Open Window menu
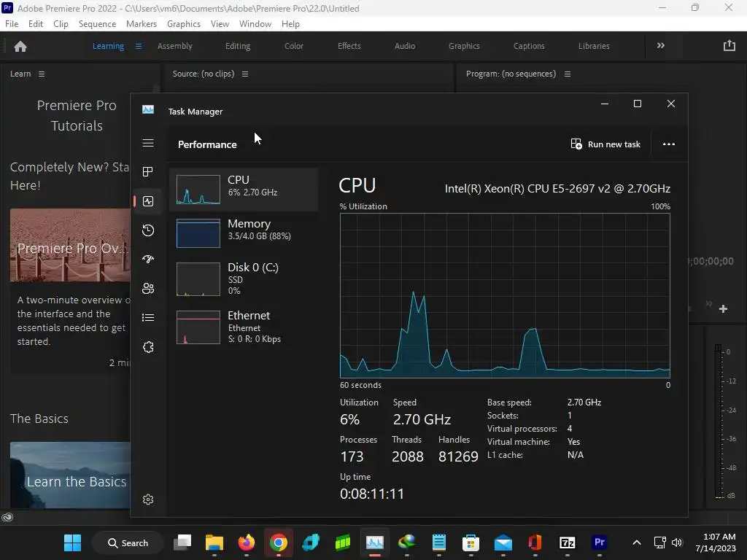The image size is (747, 560). [x=255, y=24]
